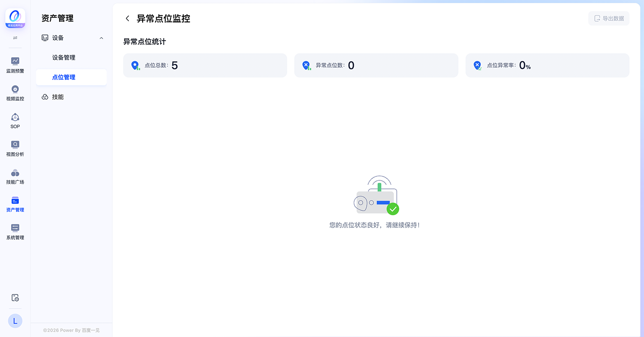Image resolution: width=644 pixels, height=337 pixels.
Task: Click the 异常点位数 value 0
Action: (x=351, y=65)
